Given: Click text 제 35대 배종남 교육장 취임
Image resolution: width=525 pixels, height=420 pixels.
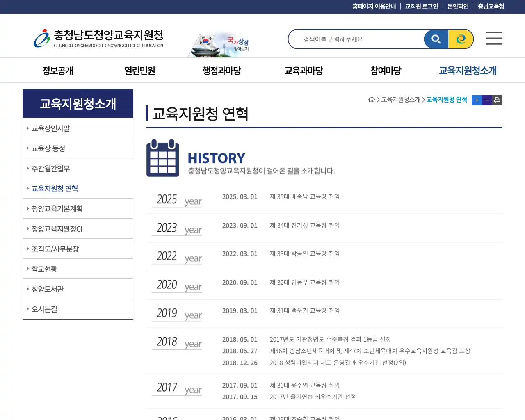Looking at the screenshot, I should click(305, 197).
